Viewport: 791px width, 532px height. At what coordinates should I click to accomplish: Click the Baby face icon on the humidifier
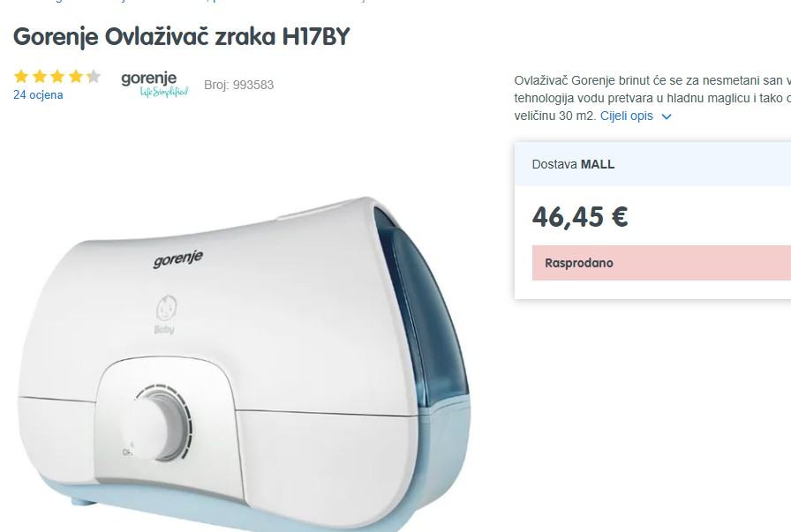166,308
